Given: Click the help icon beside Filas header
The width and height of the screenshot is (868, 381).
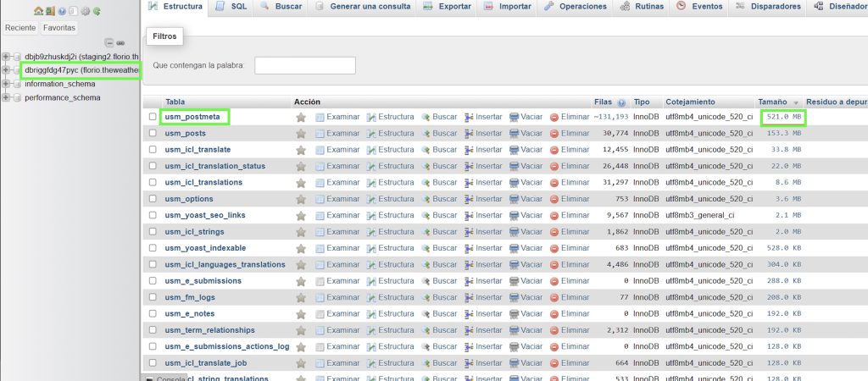Looking at the screenshot, I should pyautogui.click(x=622, y=102).
